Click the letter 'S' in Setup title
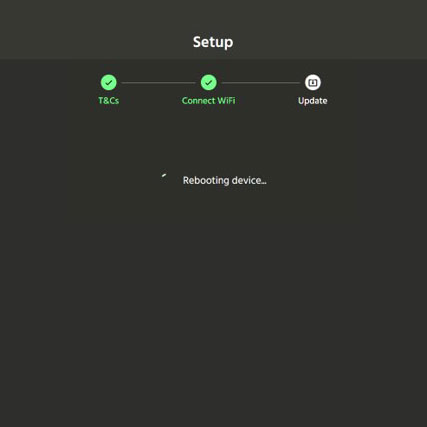The width and height of the screenshot is (427, 427). click(197, 42)
